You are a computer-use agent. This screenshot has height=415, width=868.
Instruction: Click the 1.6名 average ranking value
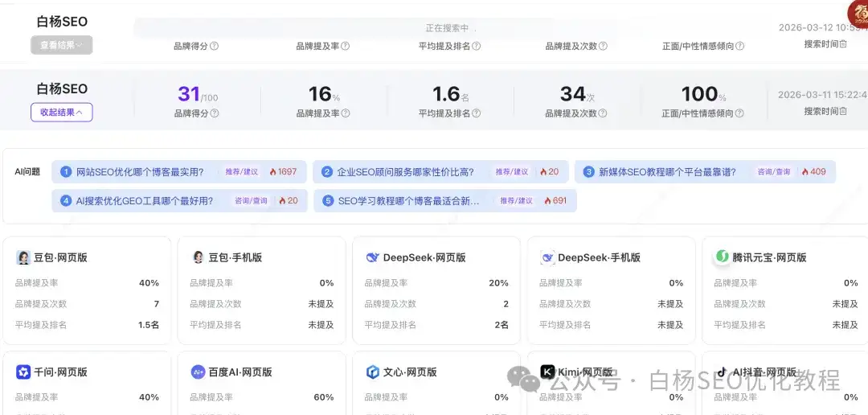click(x=450, y=94)
